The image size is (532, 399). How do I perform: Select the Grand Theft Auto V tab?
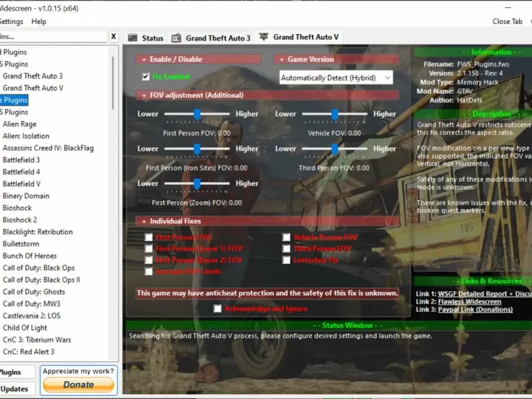[299, 37]
